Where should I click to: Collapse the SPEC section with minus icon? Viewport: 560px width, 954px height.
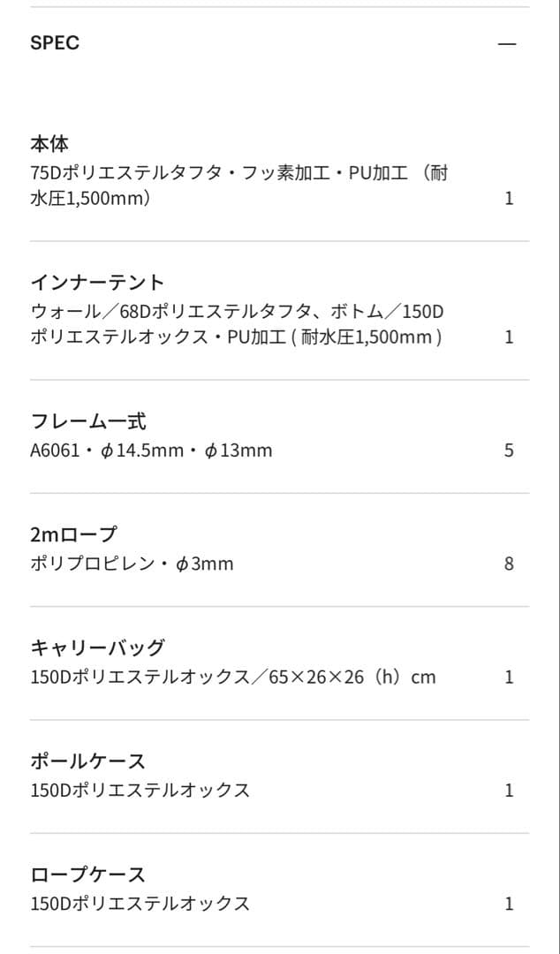click(x=507, y=43)
